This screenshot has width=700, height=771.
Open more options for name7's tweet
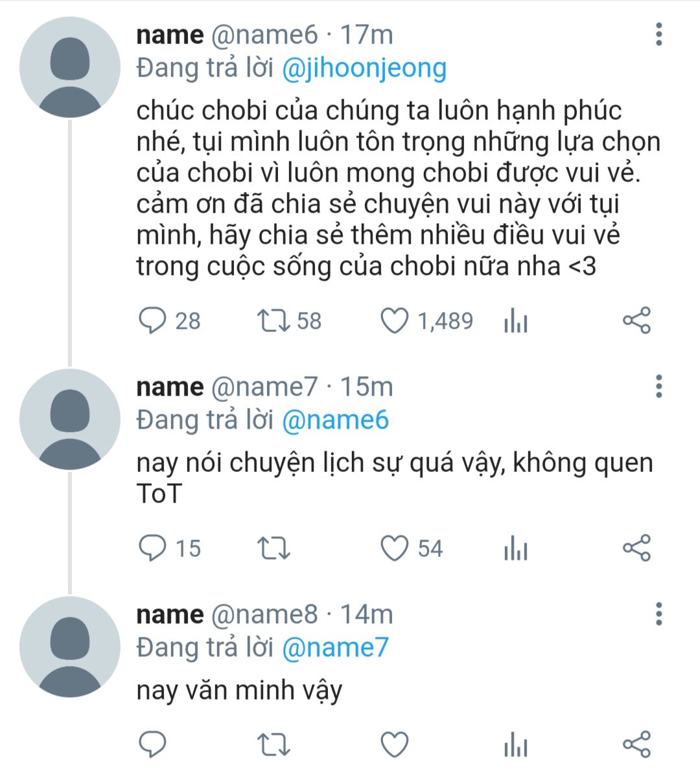[659, 386]
